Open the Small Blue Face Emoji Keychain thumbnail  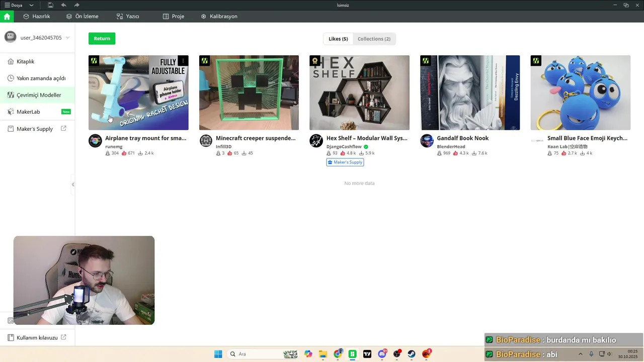[580, 93]
